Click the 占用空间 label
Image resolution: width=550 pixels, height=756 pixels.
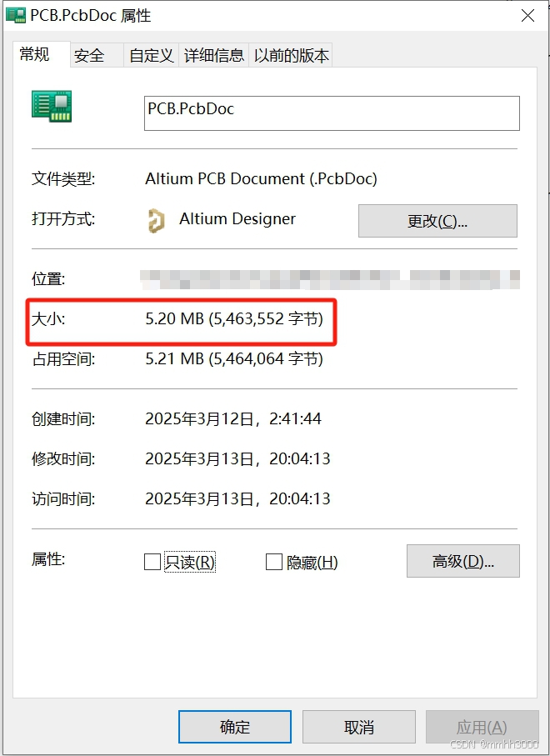pos(63,358)
